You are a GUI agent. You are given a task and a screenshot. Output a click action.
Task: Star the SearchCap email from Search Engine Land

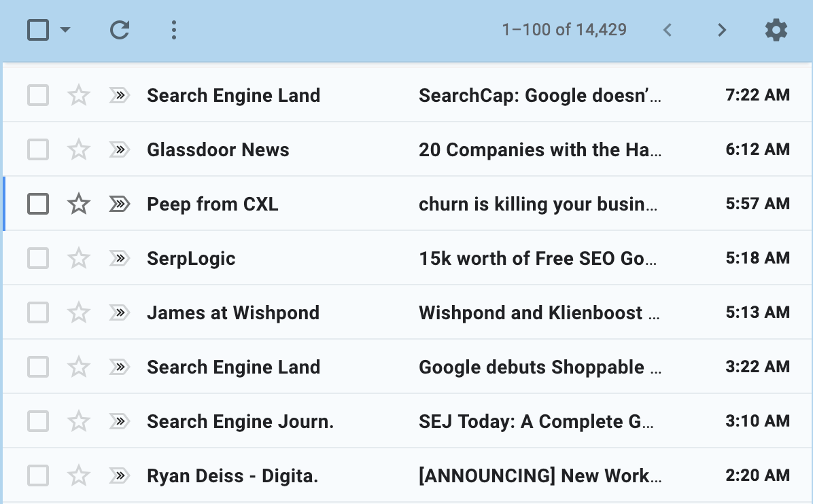pos(79,95)
